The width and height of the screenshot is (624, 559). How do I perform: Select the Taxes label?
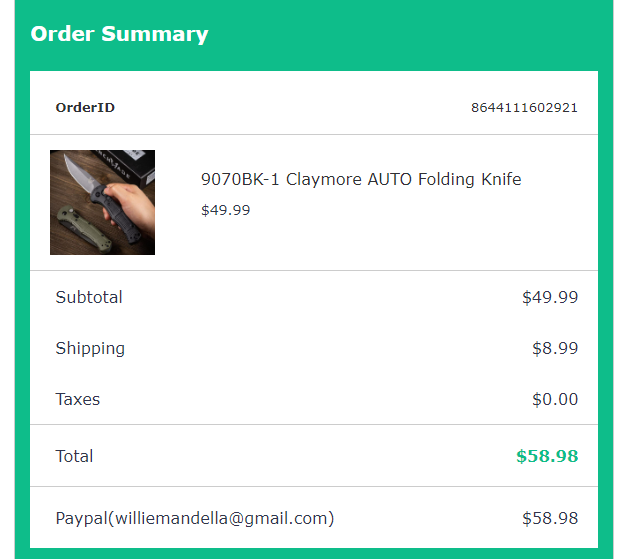pyautogui.click(x=78, y=399)
